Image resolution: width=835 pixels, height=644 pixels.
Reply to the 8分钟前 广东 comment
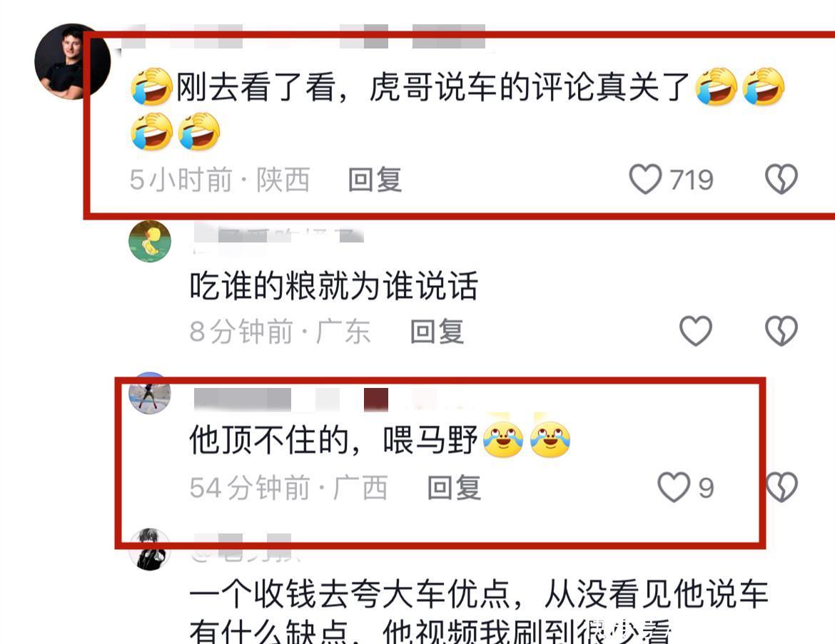437,331
